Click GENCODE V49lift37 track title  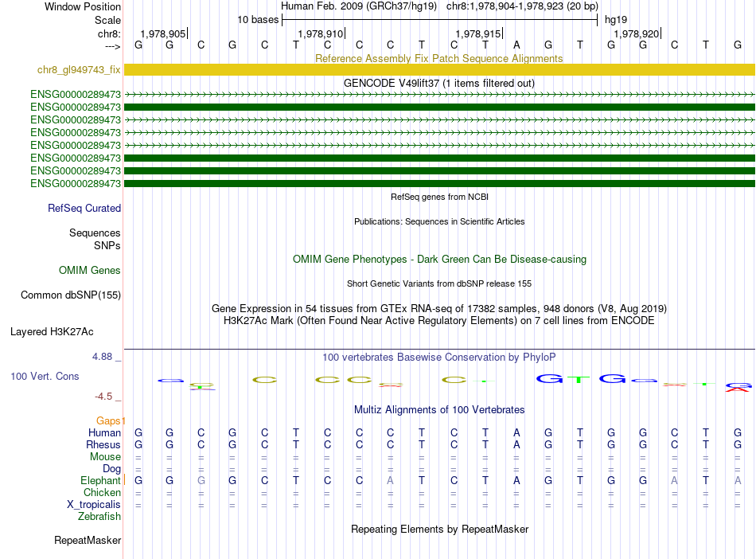(439, 83)
